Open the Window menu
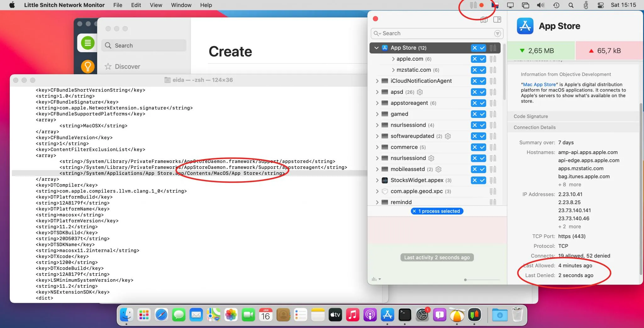Screen dimensions: 644x328 pyautogui.click(x=181, y=5)
